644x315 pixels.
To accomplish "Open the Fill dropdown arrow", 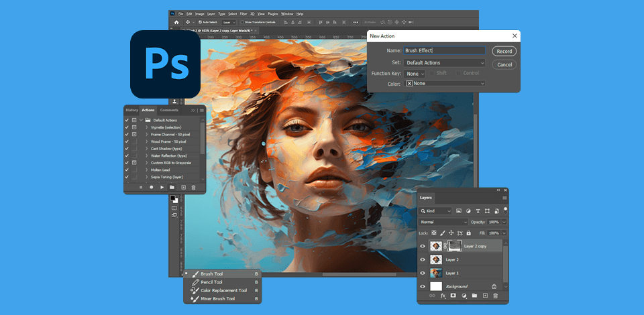I will point(504,233).
